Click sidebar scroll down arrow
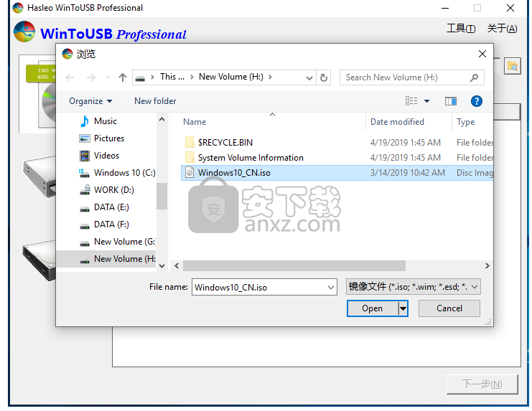532x411 pixels. (x=162, y=266)
